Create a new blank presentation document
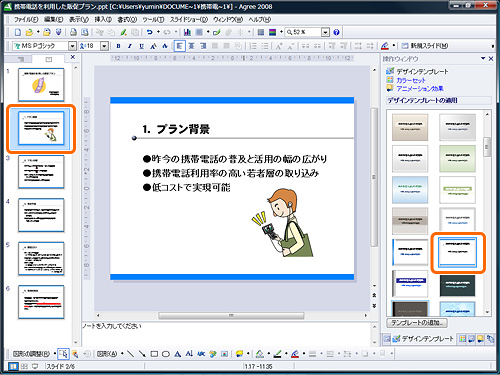Image resolution: width=500 pixels, height=375 pixels. (x=18, y=32)
